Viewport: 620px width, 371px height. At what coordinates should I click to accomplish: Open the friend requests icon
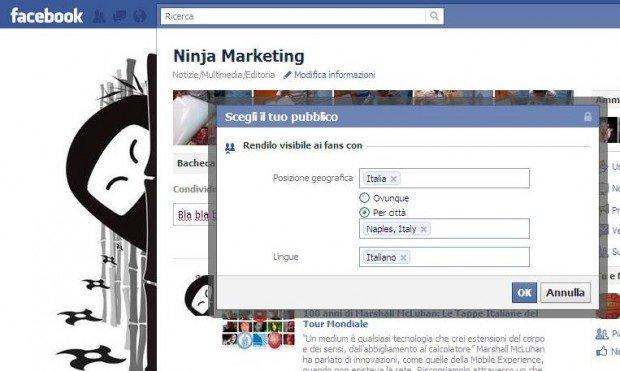[x=98, y=16]
